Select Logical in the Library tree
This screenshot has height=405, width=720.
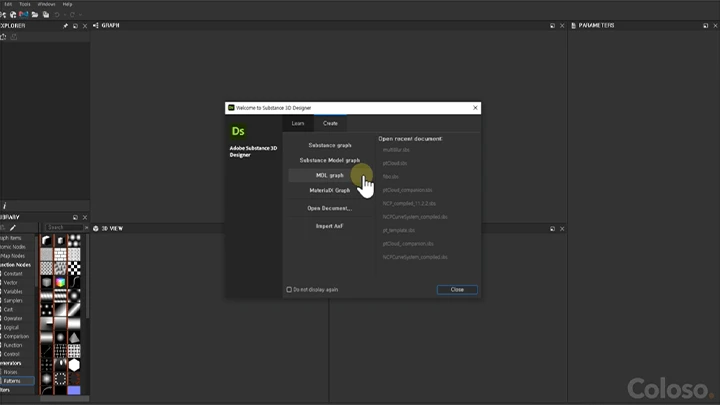point(11,327)
